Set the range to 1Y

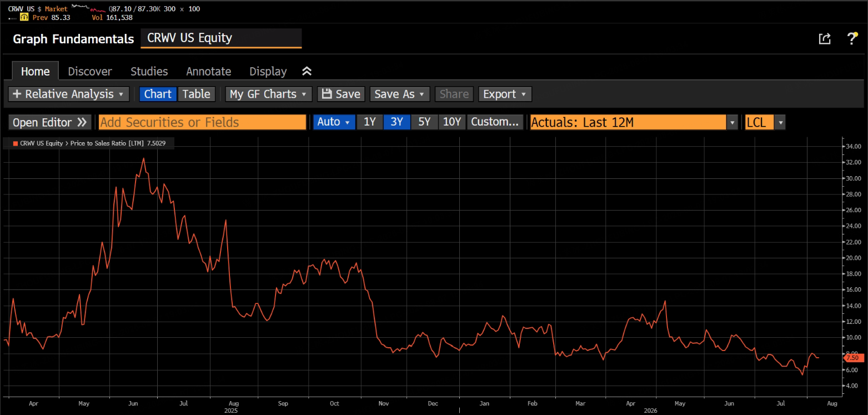pos(370,122)
